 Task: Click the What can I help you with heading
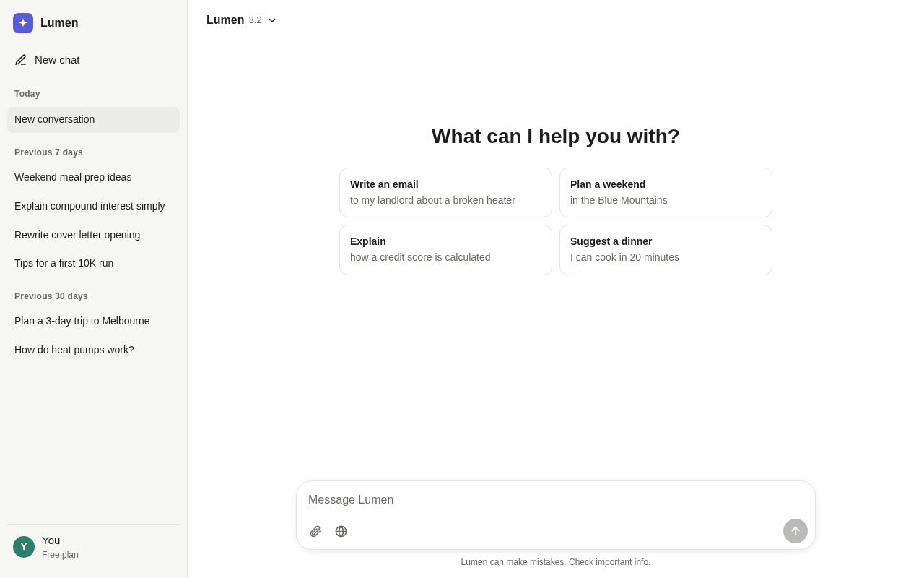556,137
